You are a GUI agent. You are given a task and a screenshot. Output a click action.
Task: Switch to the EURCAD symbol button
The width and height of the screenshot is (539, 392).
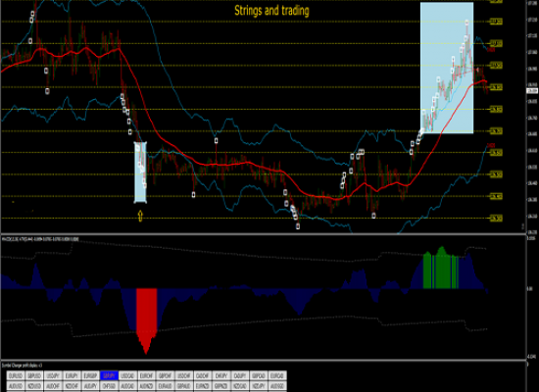277,375
